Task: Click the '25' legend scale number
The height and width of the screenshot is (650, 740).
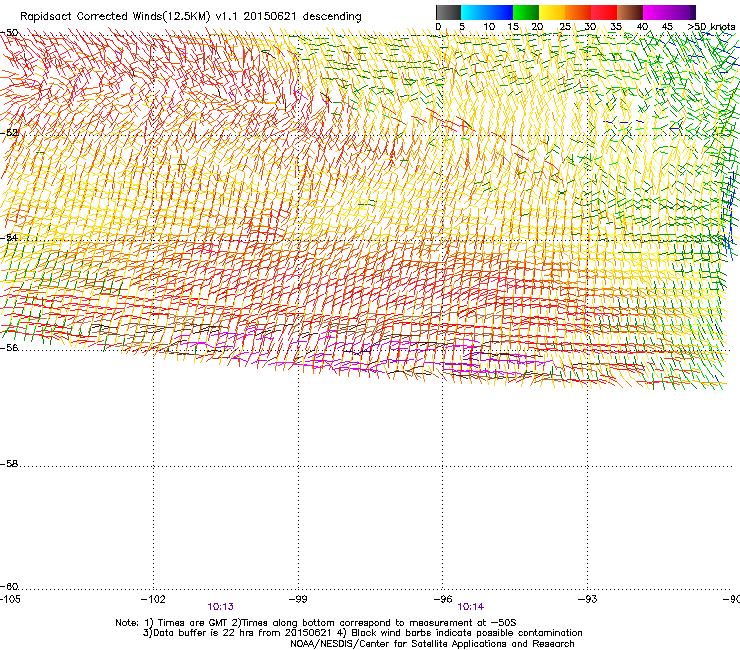Action: coord(565,27)
